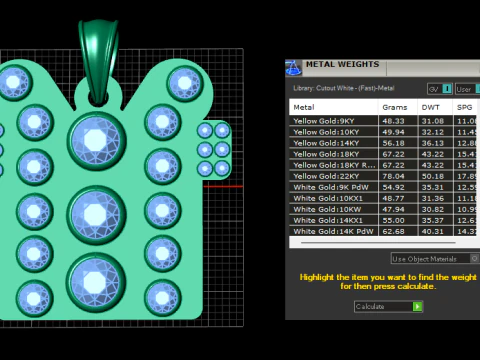Click the 40.31 DWT value

click(x=433, y=231)
